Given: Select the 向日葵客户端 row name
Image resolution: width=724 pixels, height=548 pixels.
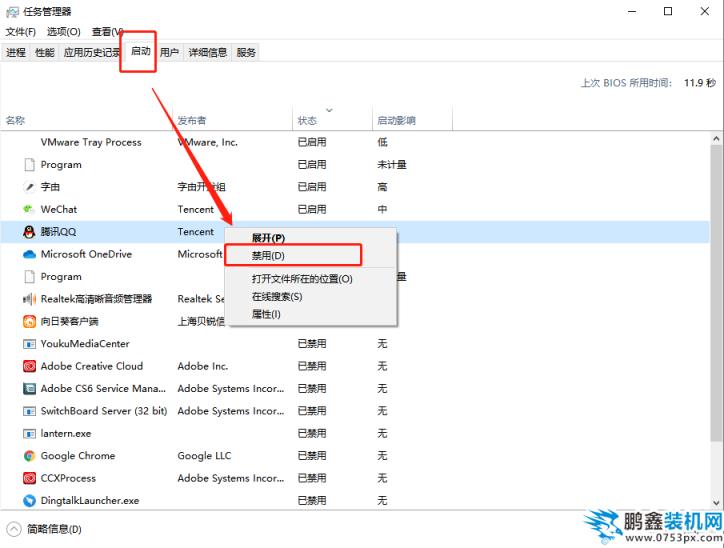Looking at the screenshot, I should 69,321.
